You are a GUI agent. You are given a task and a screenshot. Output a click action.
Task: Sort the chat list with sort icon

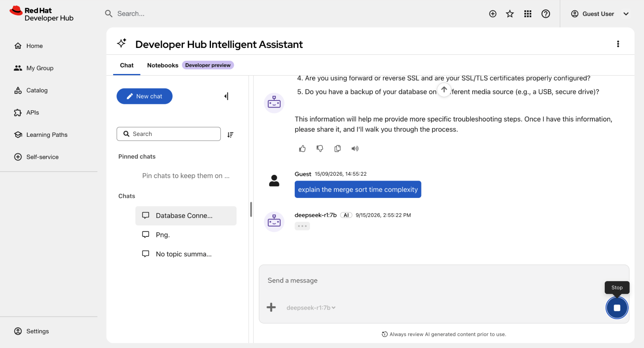pos(230,134)
